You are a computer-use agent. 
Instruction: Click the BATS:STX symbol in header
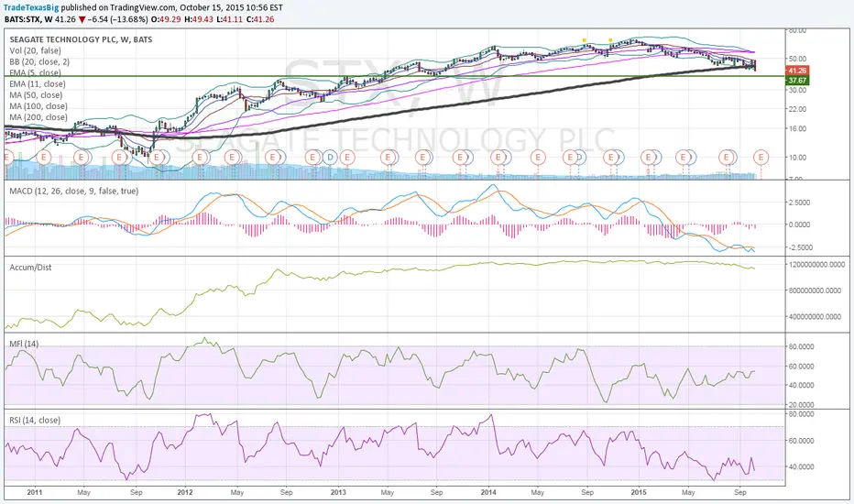23,19
